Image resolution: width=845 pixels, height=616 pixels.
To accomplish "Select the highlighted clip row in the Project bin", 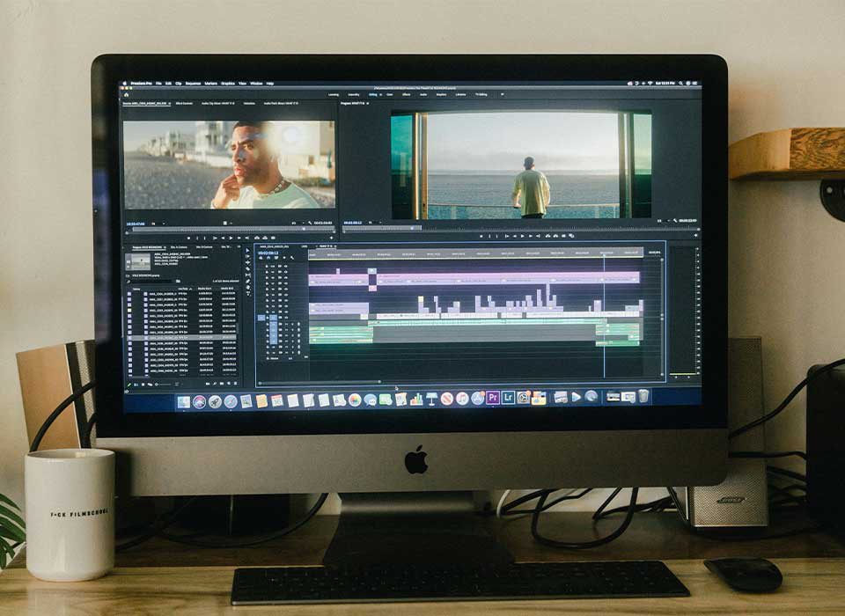I will [x=180, y=337].
